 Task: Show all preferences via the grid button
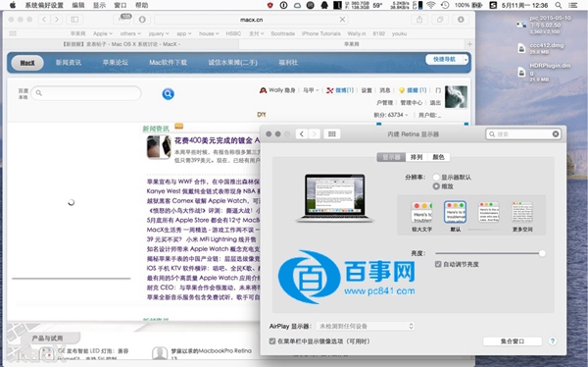point(332,134)
